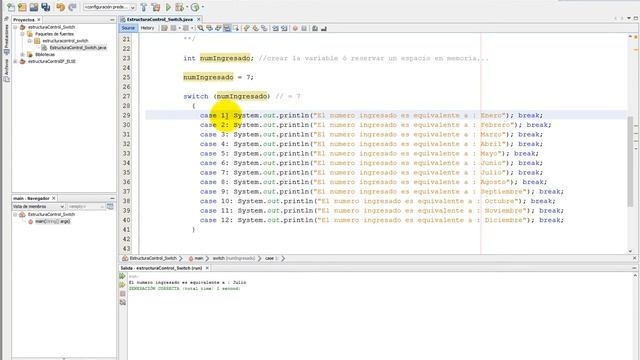The image size is (640, 360).
Task: Save all files with the diskettes icon
Action: [46, 7]
